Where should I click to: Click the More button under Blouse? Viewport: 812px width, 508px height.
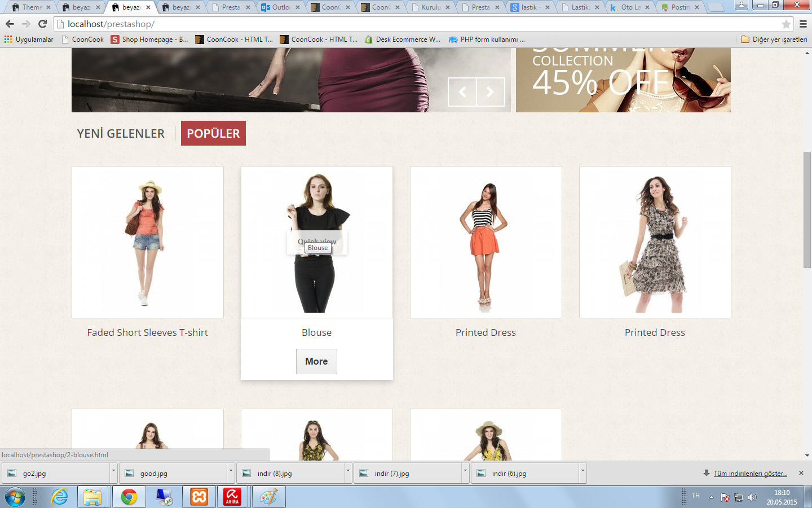(x=316, y=361)
